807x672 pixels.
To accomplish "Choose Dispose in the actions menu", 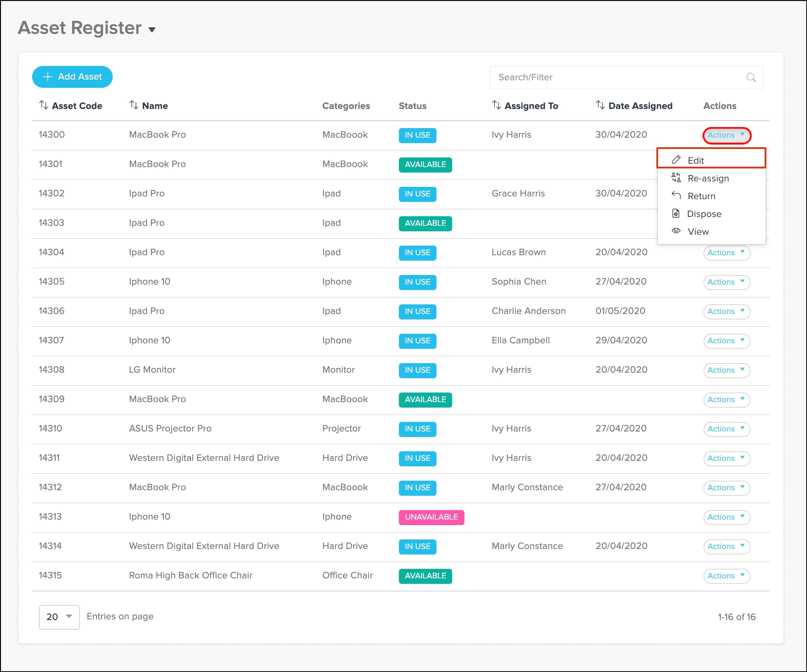I will tap(704, 214).
